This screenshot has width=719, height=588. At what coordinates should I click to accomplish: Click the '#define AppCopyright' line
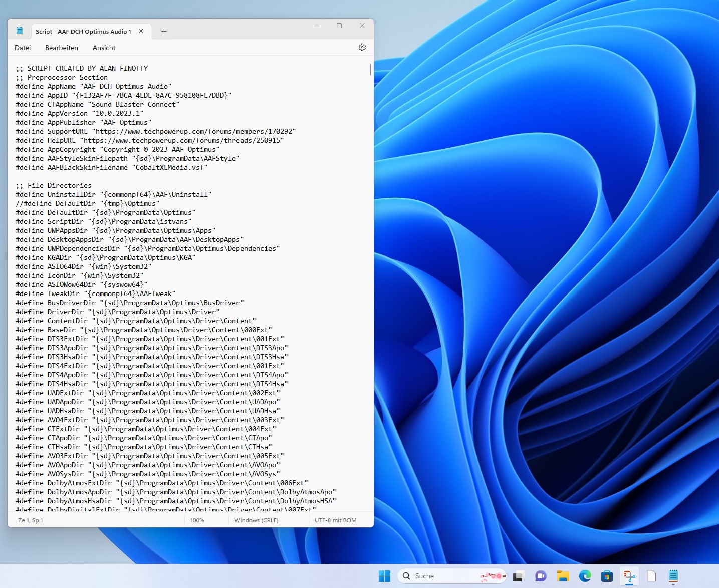coord(118,149)
